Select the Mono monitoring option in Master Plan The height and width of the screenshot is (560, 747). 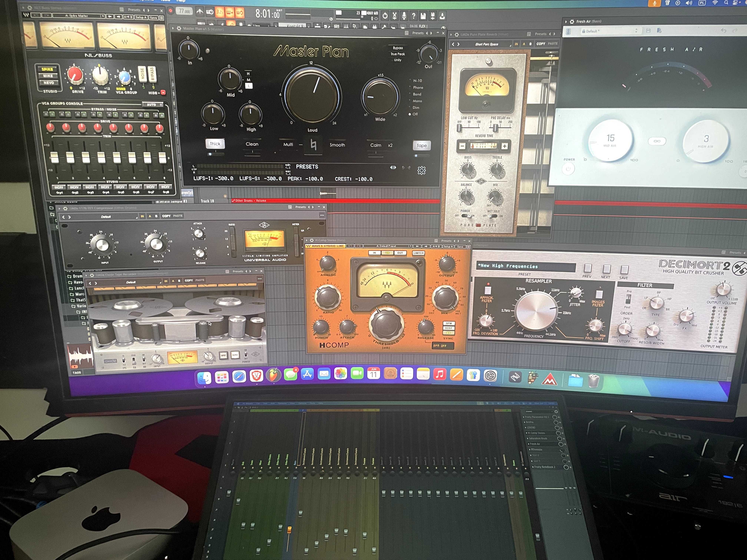click(x=417, y=101)
